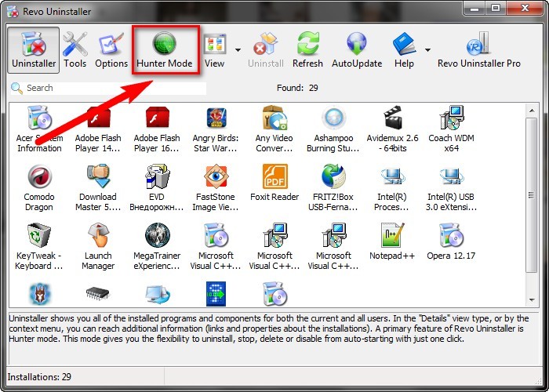Image resolution: width=549 pixels, height=392 pixels.
Task: Click the scrollbar down arrow of program list
Action: (532, 300)
